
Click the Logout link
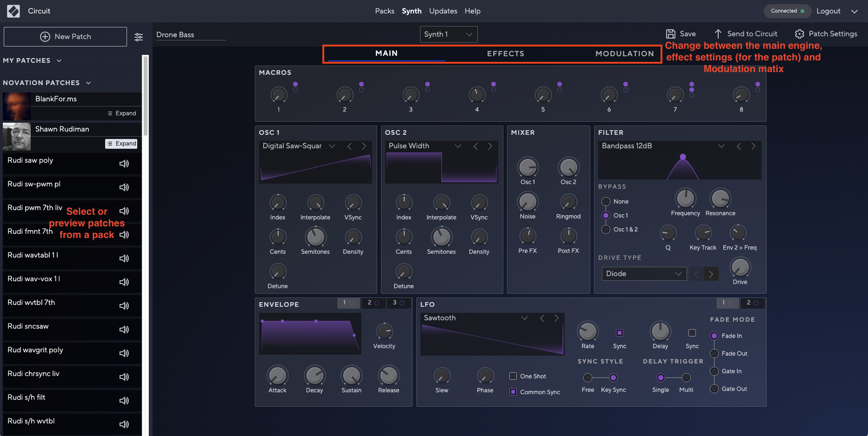point(828,11)
